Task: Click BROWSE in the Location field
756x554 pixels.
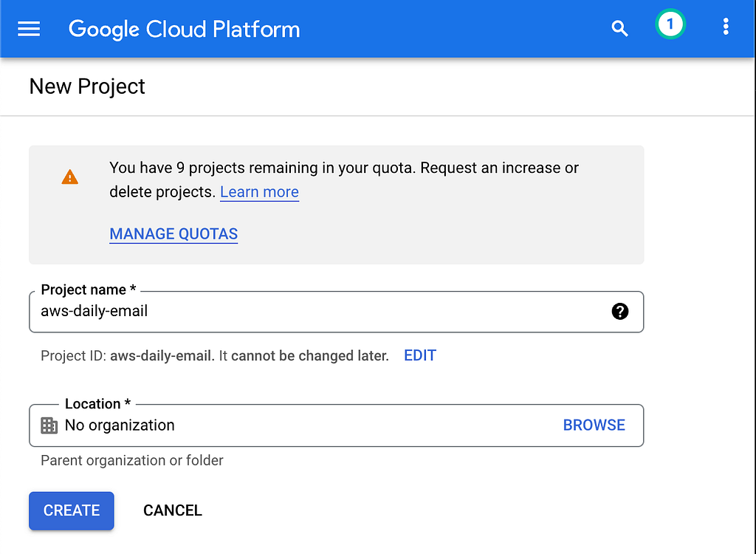Action: pos(594,425)
